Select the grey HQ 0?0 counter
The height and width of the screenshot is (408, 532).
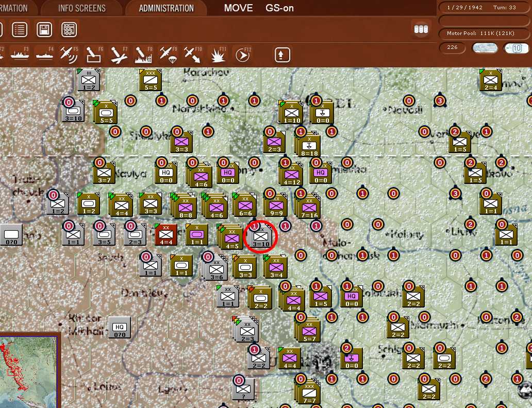[120, 327]
